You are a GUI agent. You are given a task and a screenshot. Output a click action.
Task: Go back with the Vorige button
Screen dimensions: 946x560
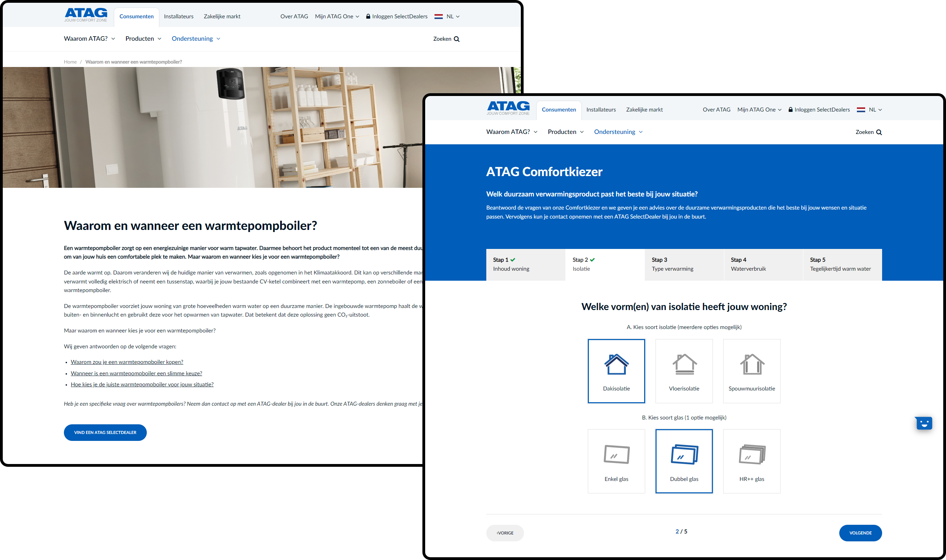tap(505, 532)
